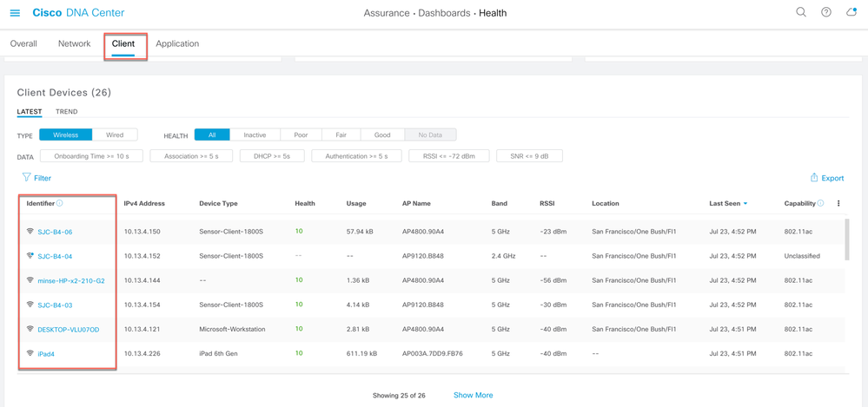868x407 pixels.
Task: Switch to the Application tab
Action: click(x=177, y=43)
